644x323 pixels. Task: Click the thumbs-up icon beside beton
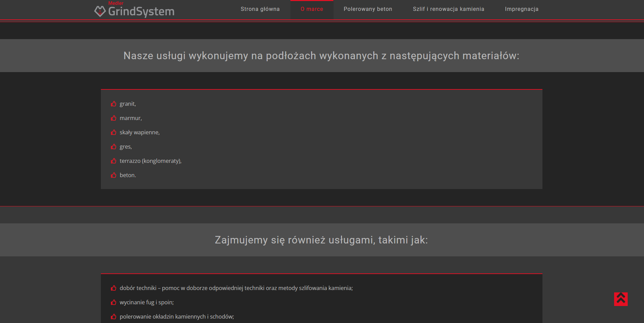tap(113, 175)
